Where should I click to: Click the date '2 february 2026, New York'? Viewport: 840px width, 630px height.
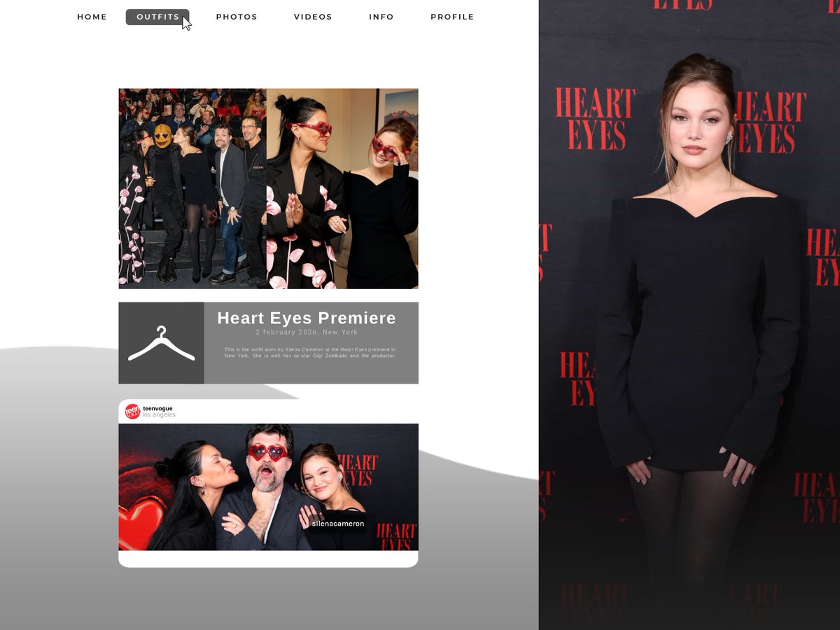click(308, 332)
